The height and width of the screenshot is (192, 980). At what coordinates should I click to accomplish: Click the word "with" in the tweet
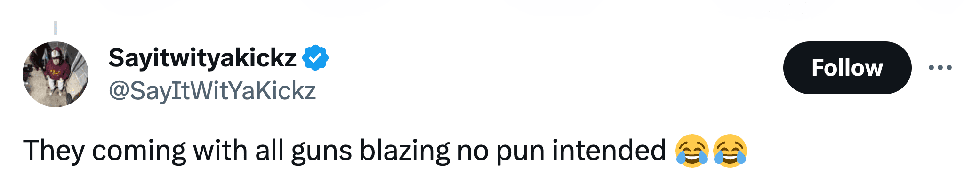click(220, 151)
